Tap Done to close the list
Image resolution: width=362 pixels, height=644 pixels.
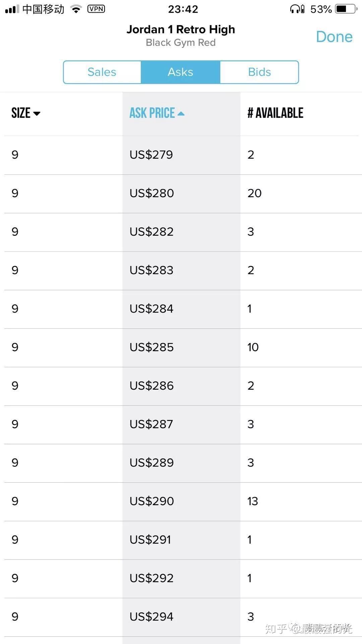tap(335, 37)
